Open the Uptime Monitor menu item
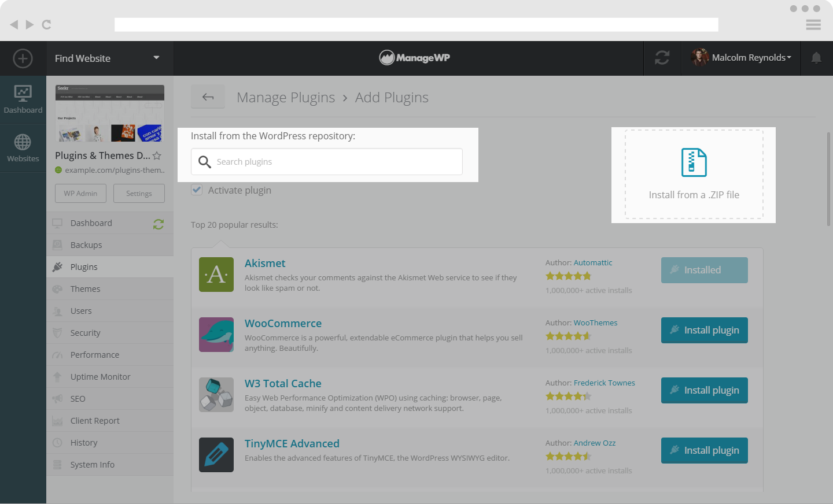The width and height of the screenshot is (833, 504). tap(110, 377)
